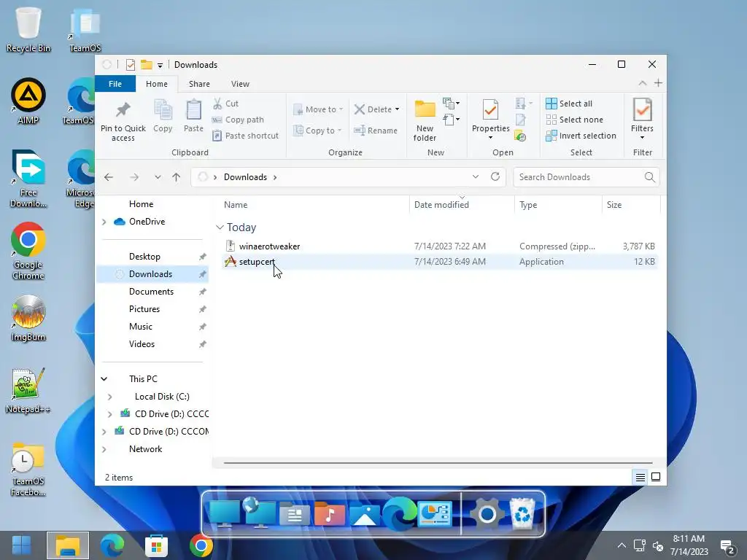The height and width of the screenshot is (560, 747).
Task: Open ImgBurn desktop shortcut
Action: 28,318
